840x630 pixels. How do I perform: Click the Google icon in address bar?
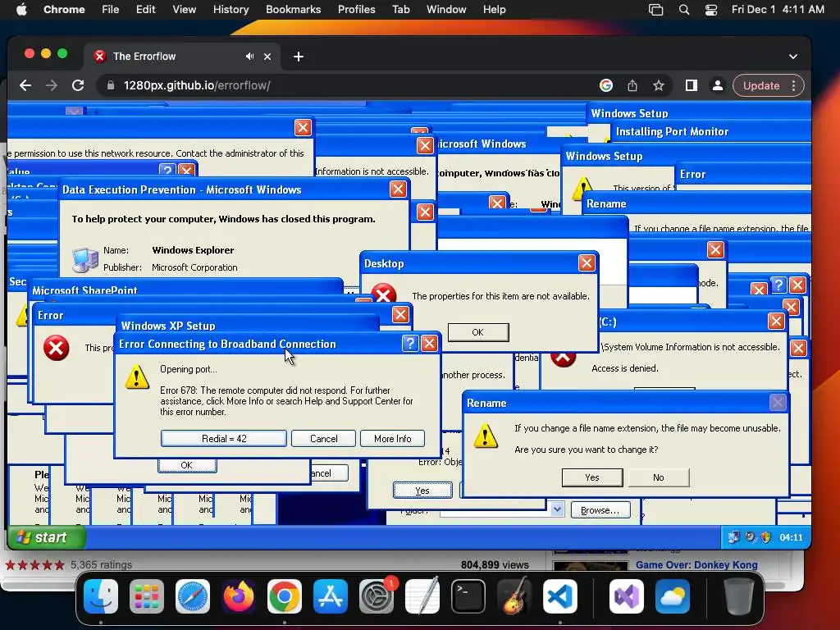click(x=606, y=85)
